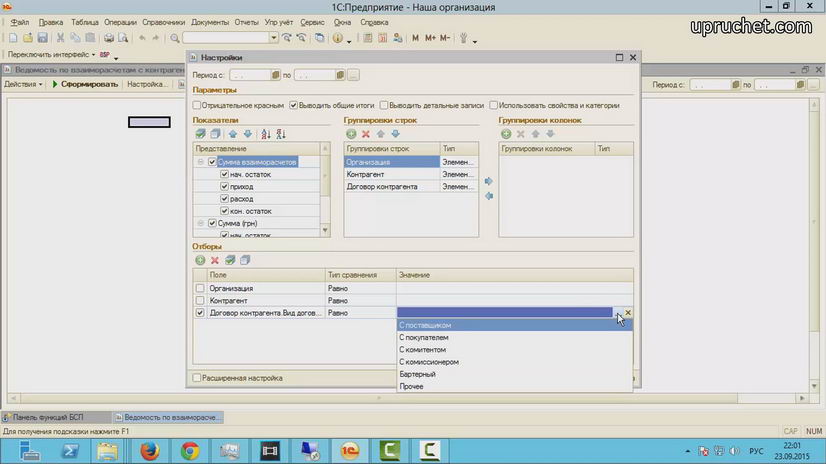Open the Справочники menu
This screenshot has height=464, width=826.
pyautogui.click(x=164, y=23)
